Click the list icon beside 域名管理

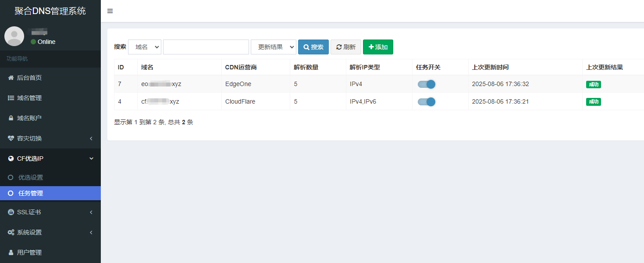[11, 98]
